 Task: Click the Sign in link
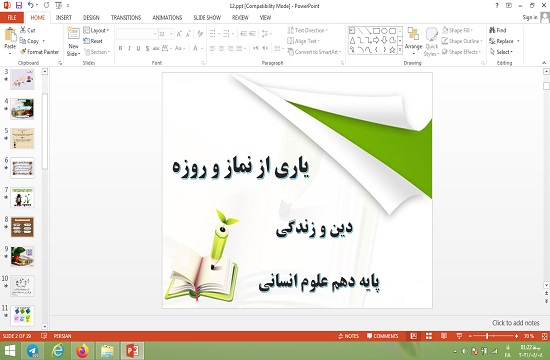[530, 17]
